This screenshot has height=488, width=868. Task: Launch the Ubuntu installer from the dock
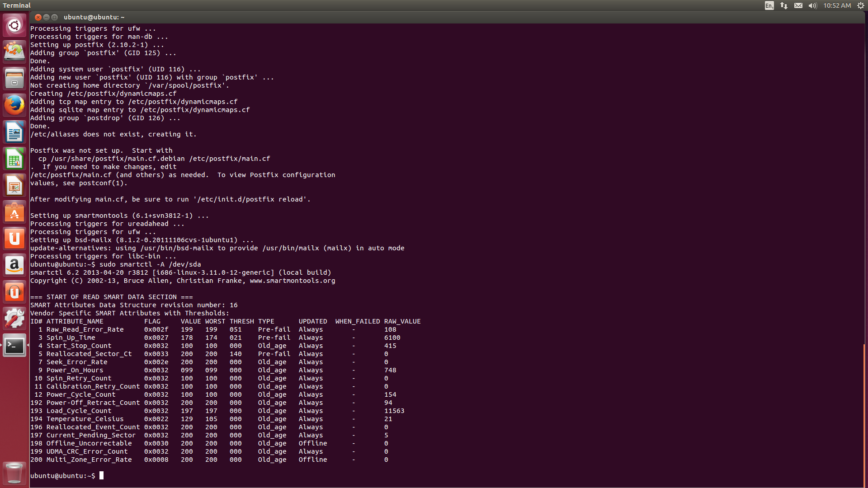[14, 52]
